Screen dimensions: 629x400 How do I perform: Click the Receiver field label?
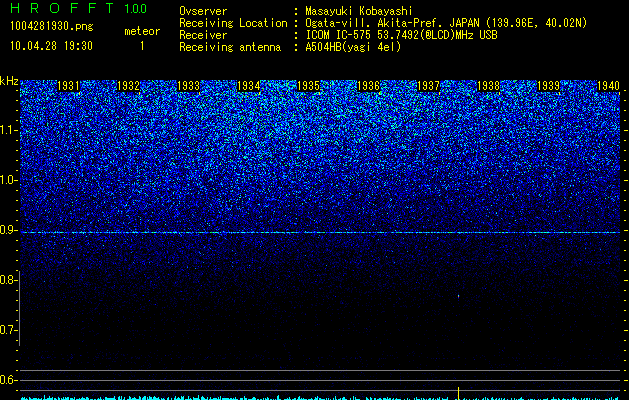coord(203,35)
